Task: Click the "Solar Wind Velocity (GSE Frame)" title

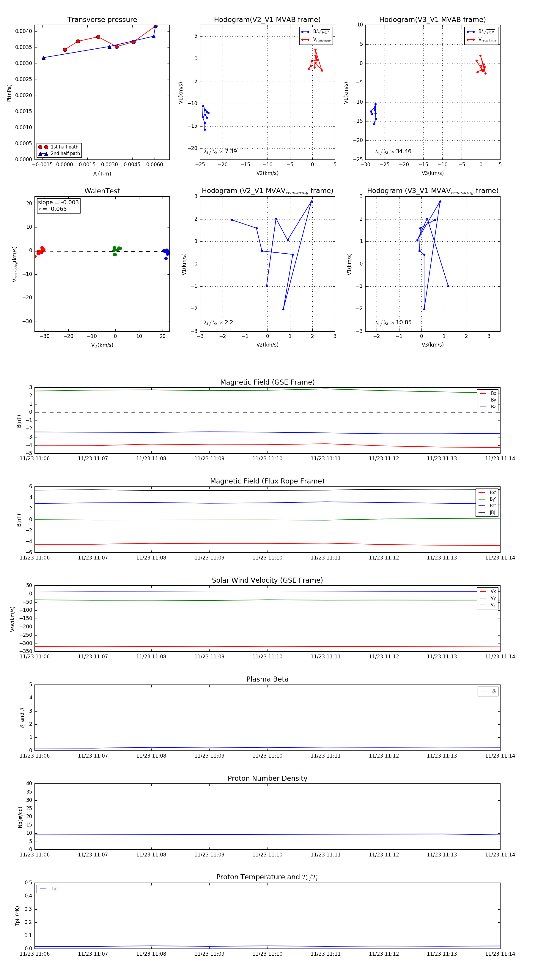Action: click(x=267, y=580)
